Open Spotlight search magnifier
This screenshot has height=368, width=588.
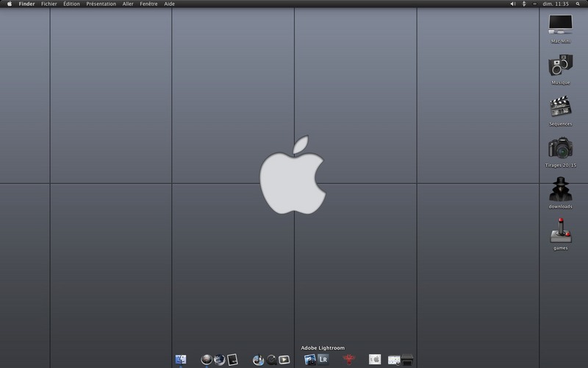578,4
